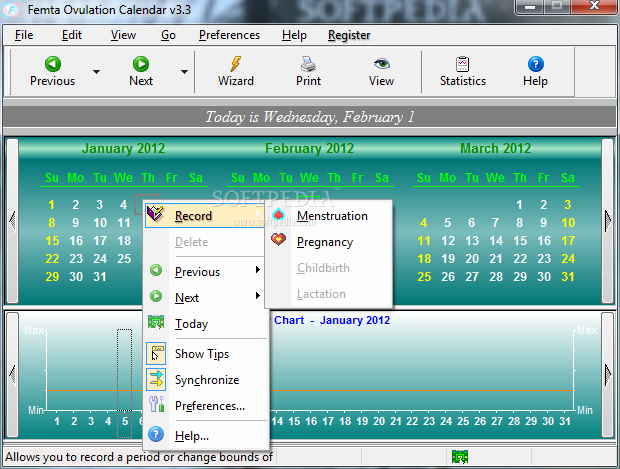
Task: Select January 31 in the calendar
Action: click(x=100, y=277)
